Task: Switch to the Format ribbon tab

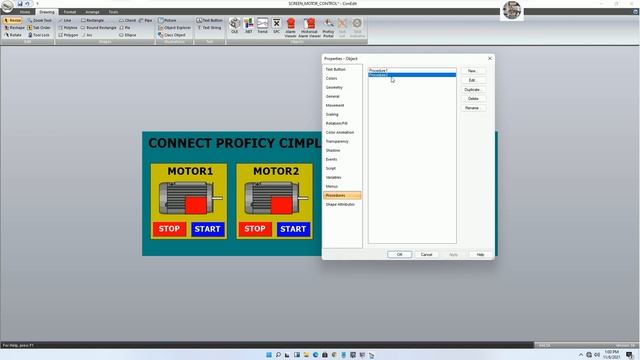Action: (x=70, y=12)
